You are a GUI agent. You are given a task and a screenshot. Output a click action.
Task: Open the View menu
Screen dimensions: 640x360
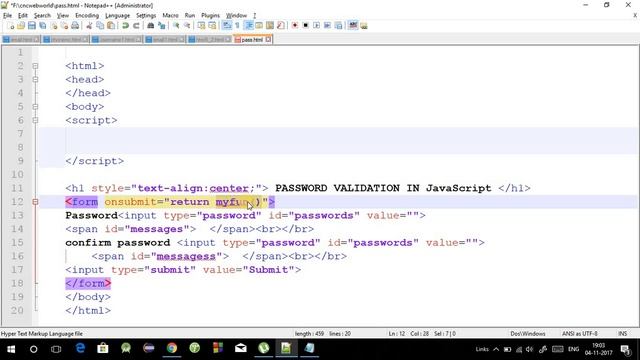tap(62, 16)
